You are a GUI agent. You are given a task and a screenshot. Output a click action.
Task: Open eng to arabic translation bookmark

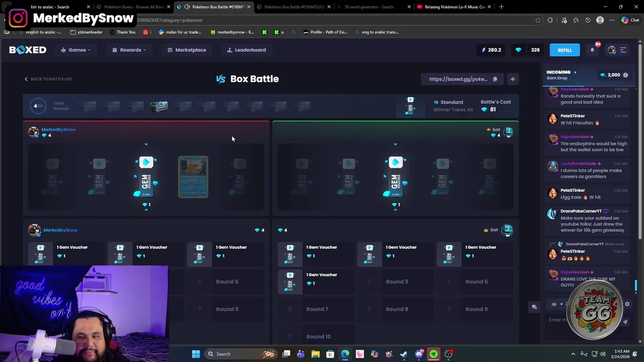point(376,32)
